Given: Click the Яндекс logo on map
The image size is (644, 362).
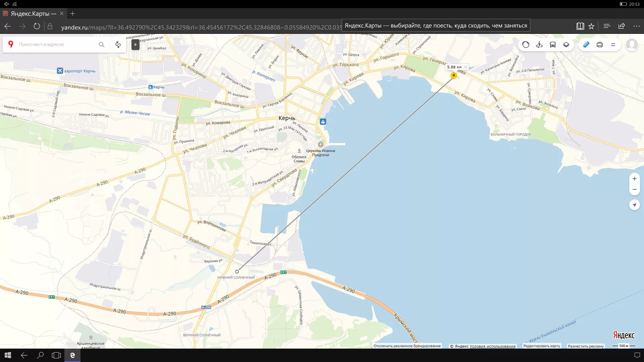Looking at the screenshot, I should coord(624,335).
